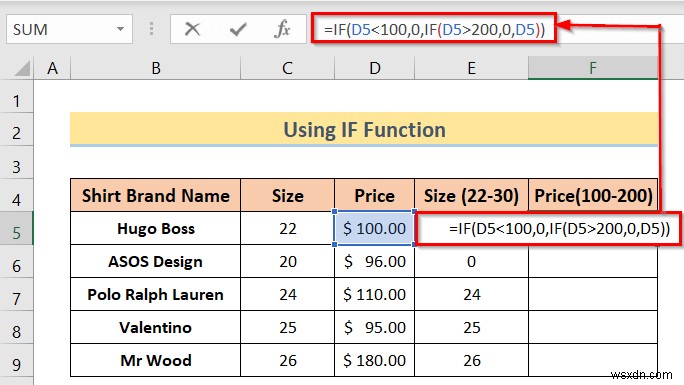
Task: Select the 'Size (22-30)' header cell
Action: [x=471, y=196]
